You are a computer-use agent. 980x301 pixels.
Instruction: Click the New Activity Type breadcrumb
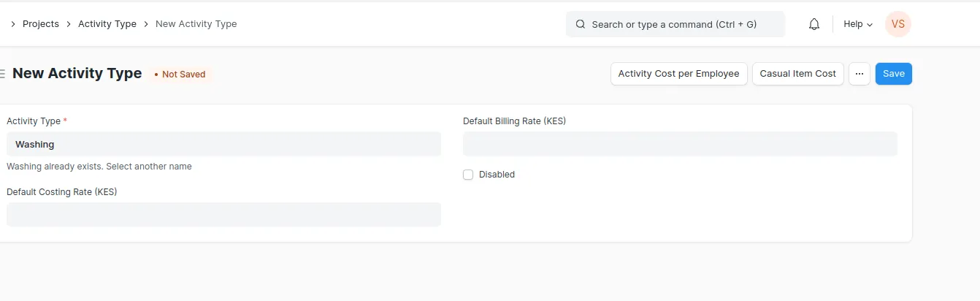196,24
